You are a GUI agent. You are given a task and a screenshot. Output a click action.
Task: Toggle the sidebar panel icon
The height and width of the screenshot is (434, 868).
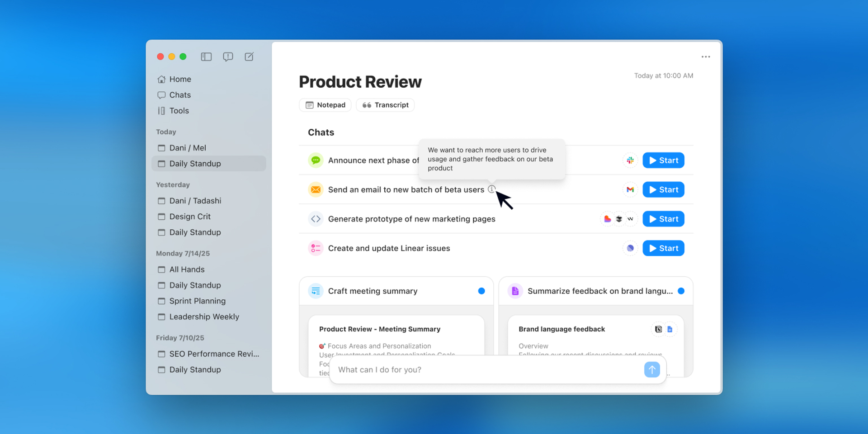[206, 57]
